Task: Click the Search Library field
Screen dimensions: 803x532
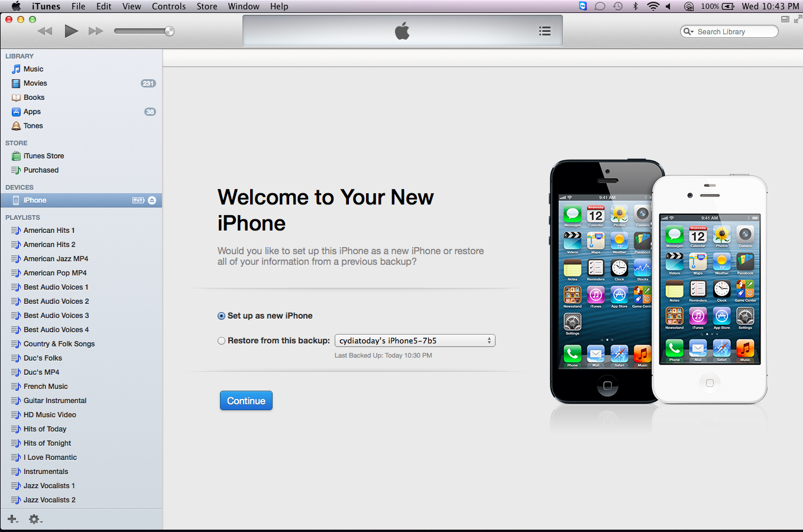Action: tap(730, 31)
